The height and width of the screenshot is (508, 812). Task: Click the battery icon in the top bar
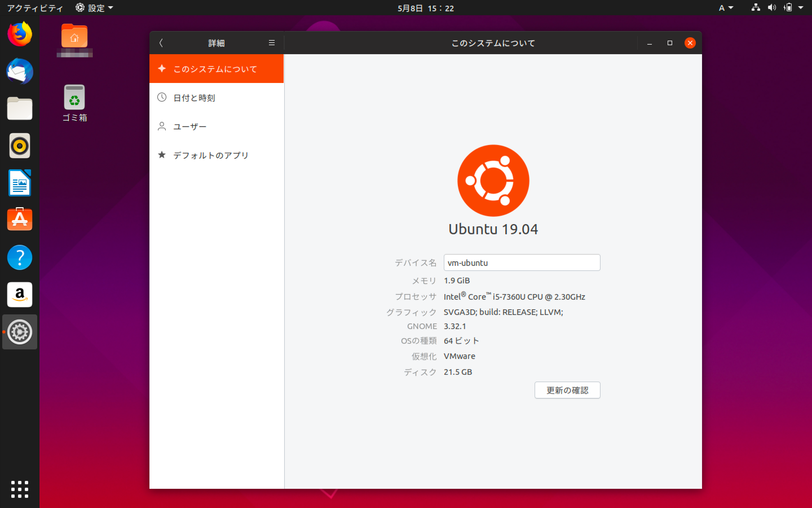coord(787,7)
